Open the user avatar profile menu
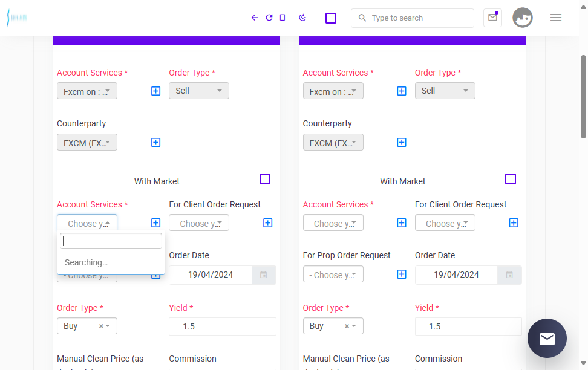The width and height of the screenshot is (588, 370). [523, 18]
